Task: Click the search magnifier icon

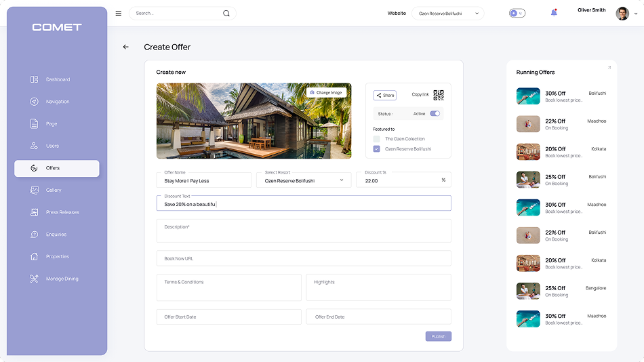Action: 226,14
